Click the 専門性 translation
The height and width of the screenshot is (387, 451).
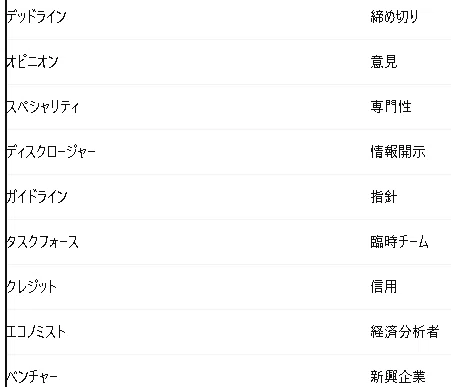point(391,107)
